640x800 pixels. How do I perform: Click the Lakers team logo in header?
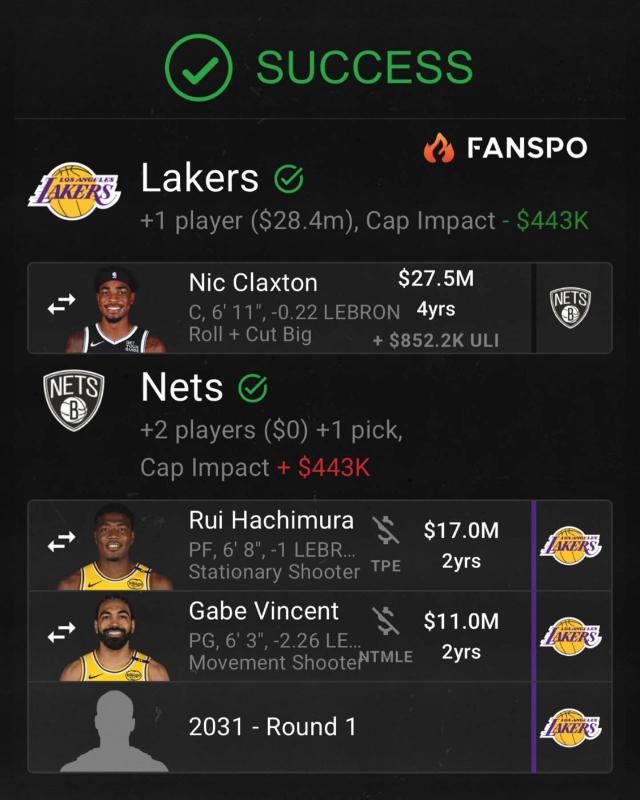[73, 194]
